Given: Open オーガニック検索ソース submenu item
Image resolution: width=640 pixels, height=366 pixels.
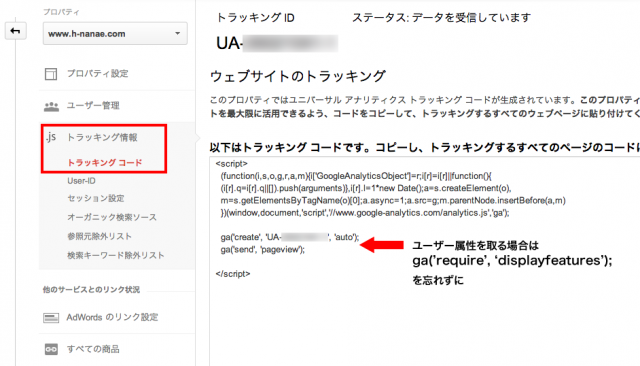Looking at the screenshot, I should point(112,217).
